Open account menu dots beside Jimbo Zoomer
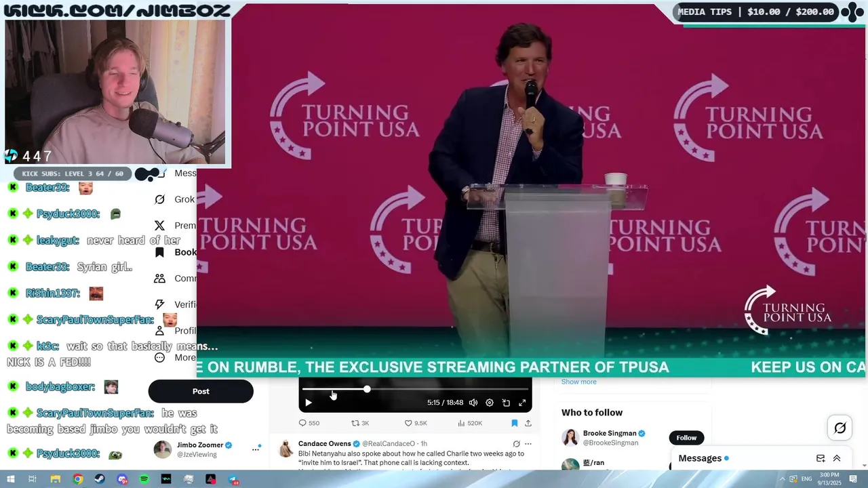This screenshot has height=488, width=868. [x=256, y=449]
